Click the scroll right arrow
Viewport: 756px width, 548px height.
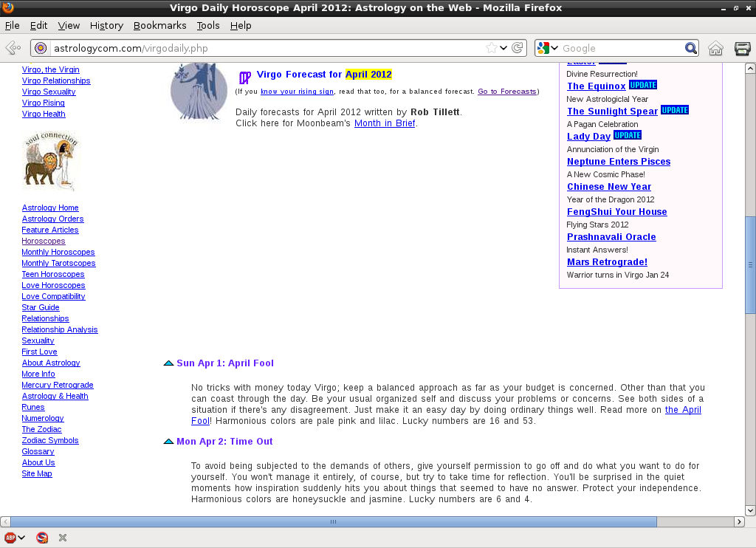pyautogui.click(x=739, y=521)
